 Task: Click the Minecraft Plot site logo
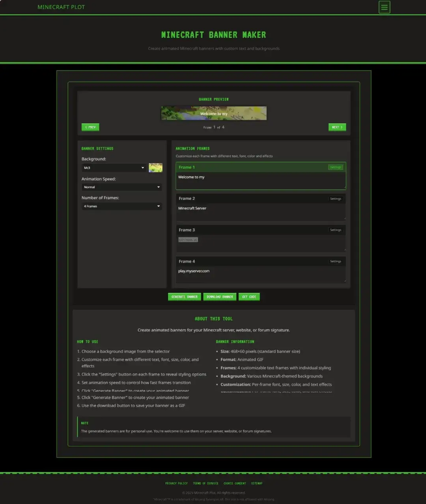(61, 7)
